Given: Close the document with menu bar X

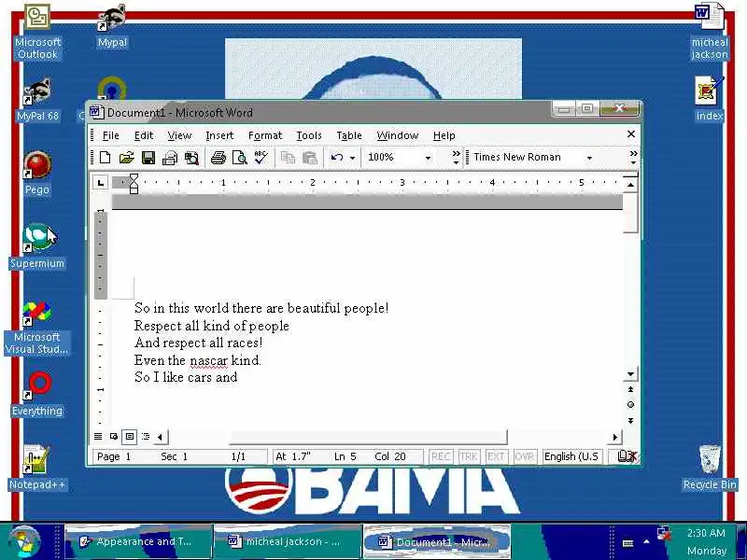Looking at the screenshot, I should coord(631,134).
